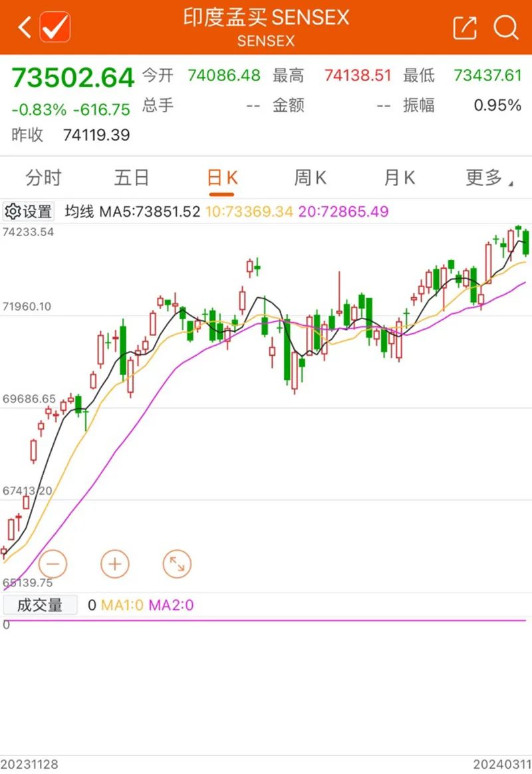Screen dimensions: 532x774
Task: Click the 均线 MA5:73851.52 label
Action: pyautogui.click(x=133, y=211)
